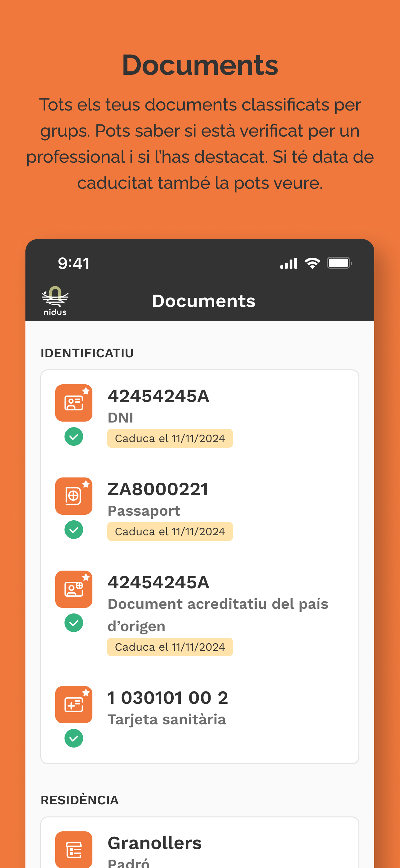
Task: Open the Document acreditatiu icon
Action: coord(74,589)
